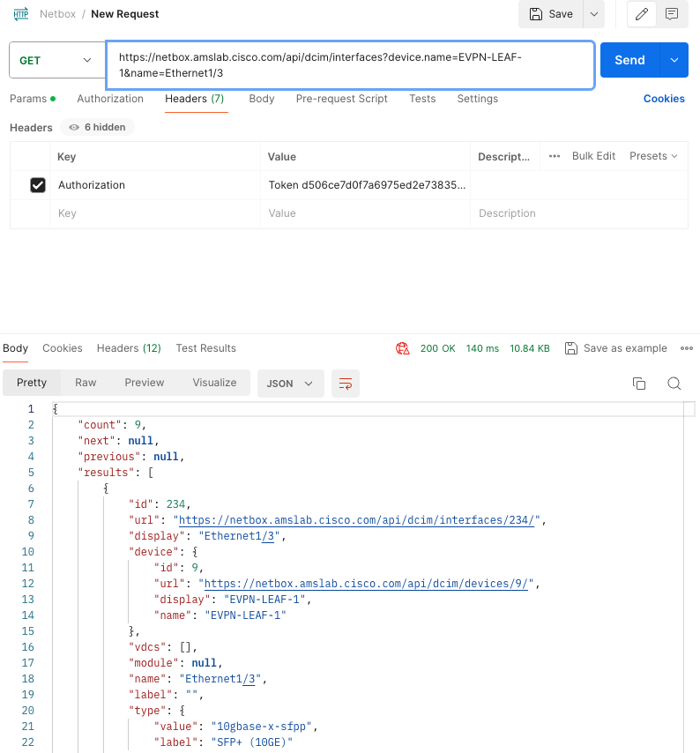700x753 pixels.
Task: Click the 200 OK status
Action: 437,348
